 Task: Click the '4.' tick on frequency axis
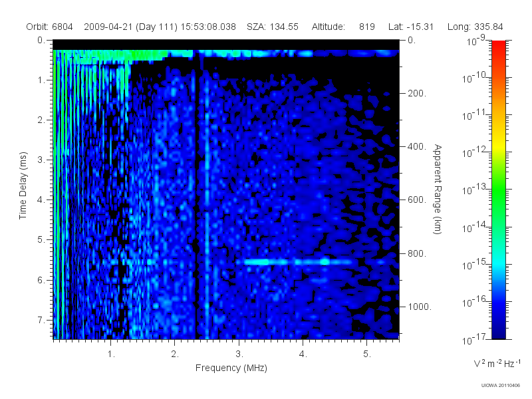tap(303, 354)
